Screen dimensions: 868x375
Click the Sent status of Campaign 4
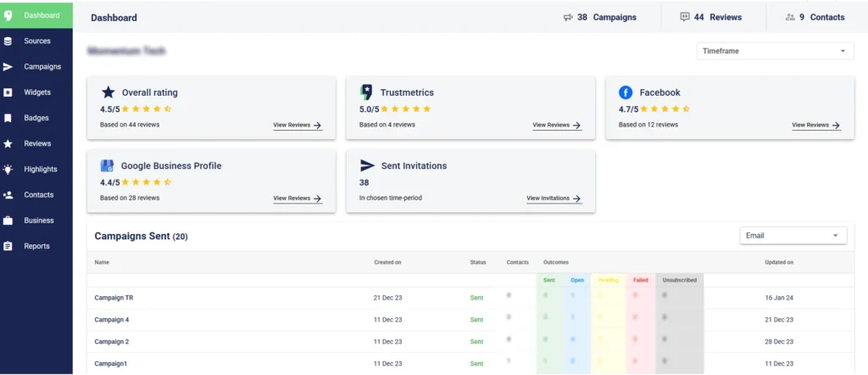[x=476, y=320]
